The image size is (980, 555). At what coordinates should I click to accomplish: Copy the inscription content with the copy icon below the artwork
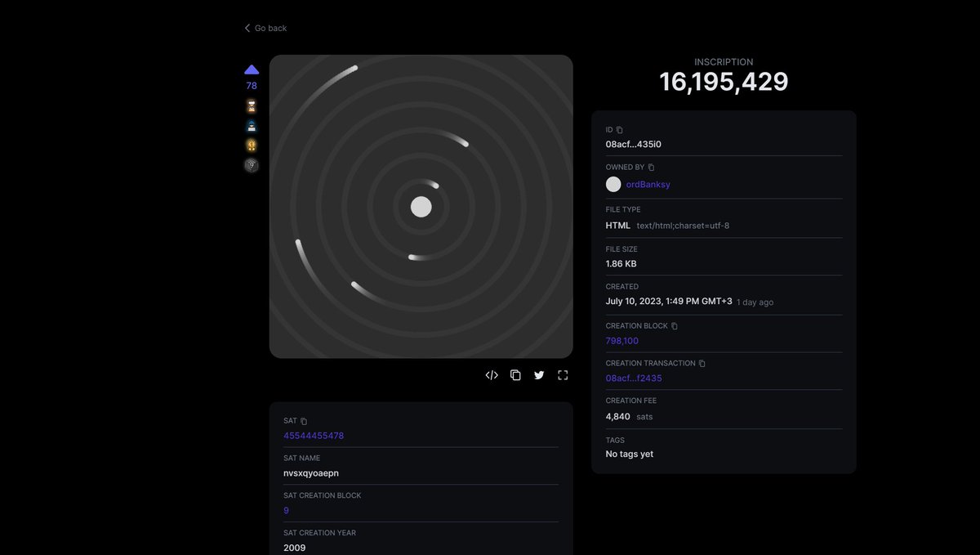(515, 375)
